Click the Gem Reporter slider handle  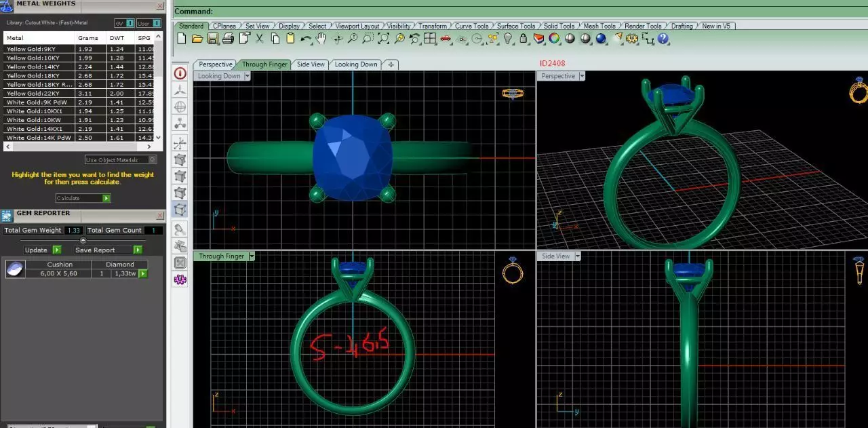[83, 240]
